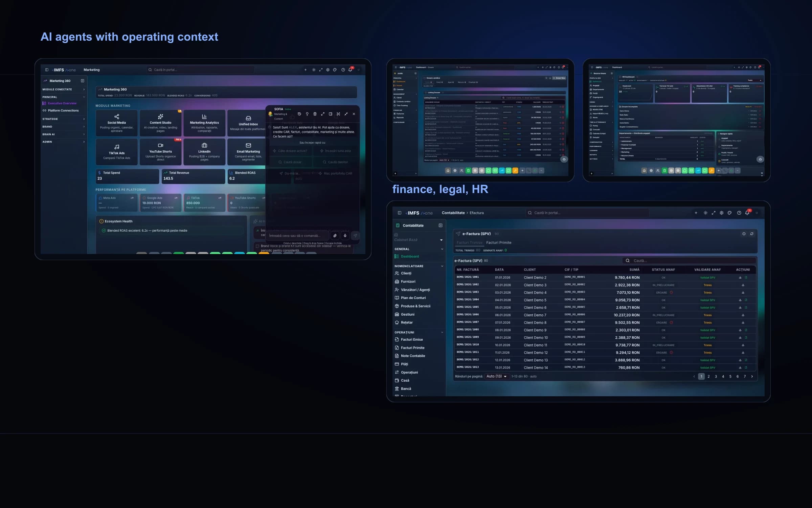Select Platform Connections in Marketing sidebar
Image resolution: width=812 pixels, height=508 pixels.
[63, 110]
